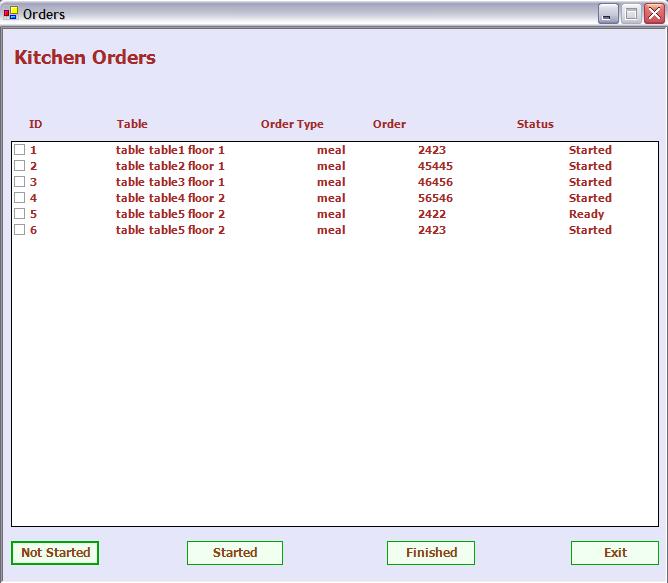Select the checkbox for order ID 3

coord(19,182)
